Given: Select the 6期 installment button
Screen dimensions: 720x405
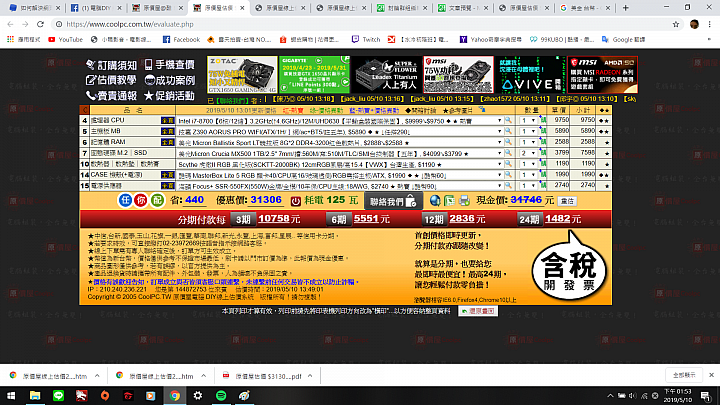Looking at the screenshot, I should [338, 219].
